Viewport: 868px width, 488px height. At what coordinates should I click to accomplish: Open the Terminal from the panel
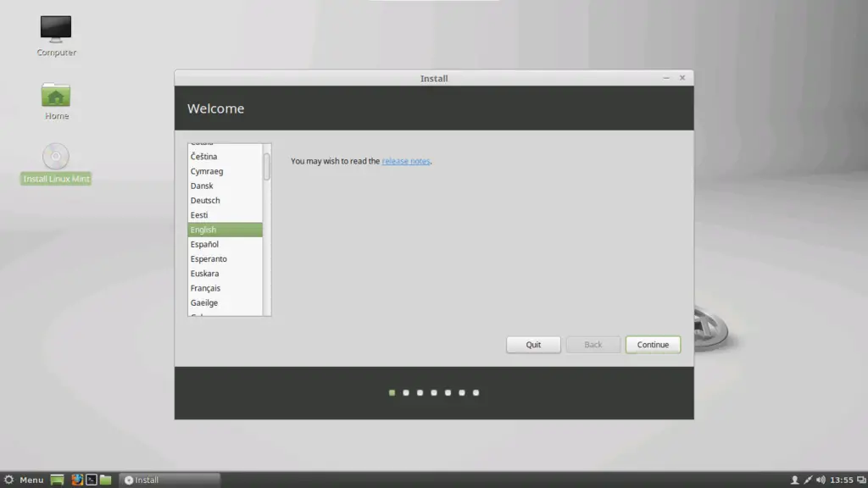(92, 480)
